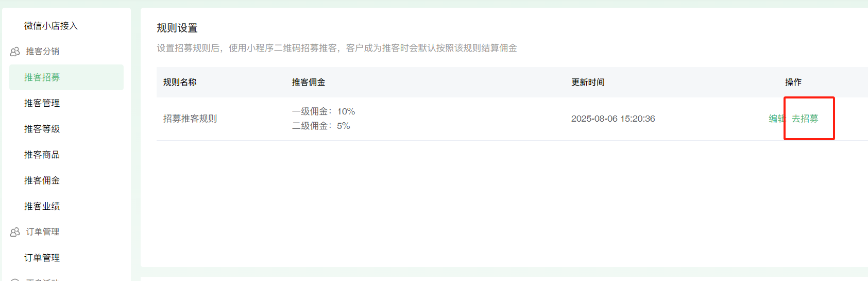Click the 规则名称 column header
This screenshot has width=868, height=281.
180,82
